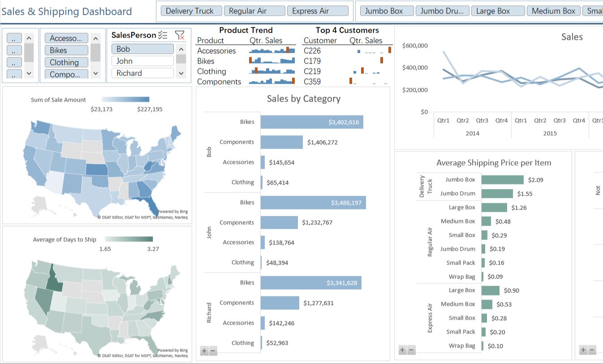The width and height of the screenshot is (603, 364).
Task: Click customer C226 in Top 4 Customers
Action: tap(312, 51)
